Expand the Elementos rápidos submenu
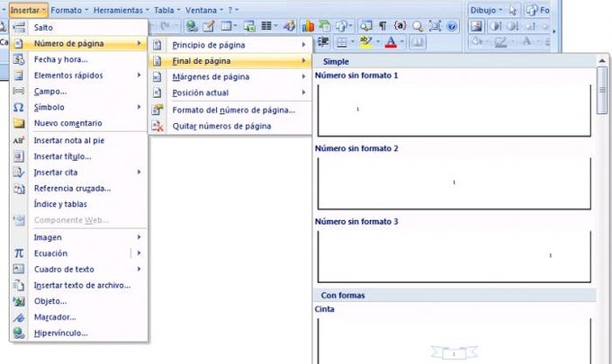Screen dimensions: 612x364 [x=78, y=75]
